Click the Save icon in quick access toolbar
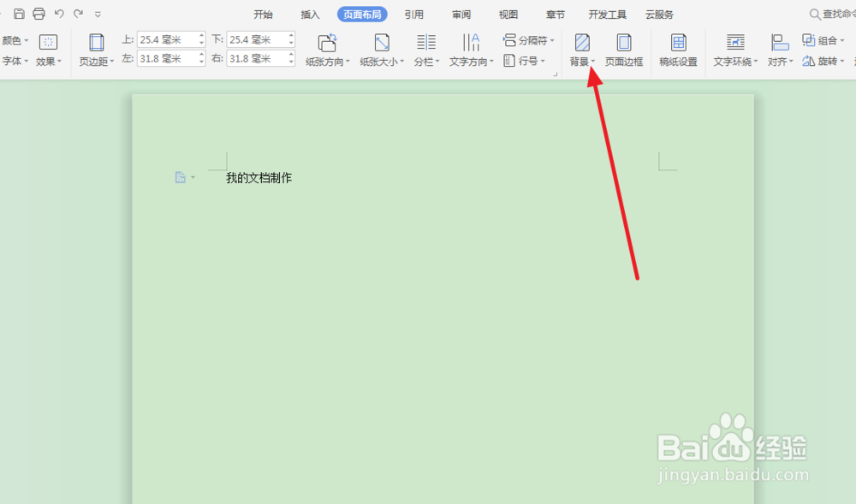 coord(19,14)
